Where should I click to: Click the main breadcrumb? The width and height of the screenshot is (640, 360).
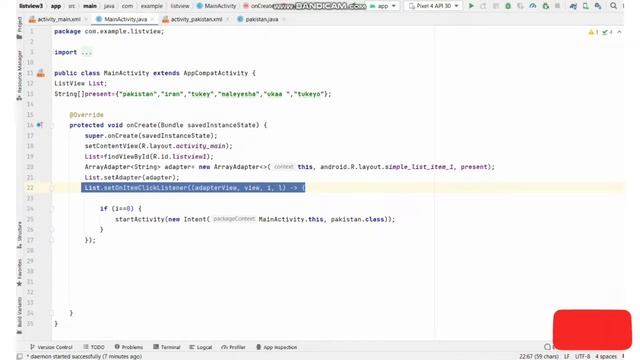pyautogui.click(x=90, y=6)
